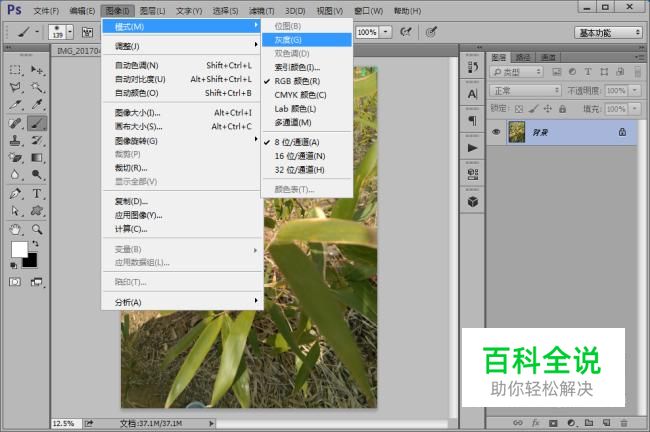Viewport: 650px width, 432px height.
Task: Hide the 背景 layer with eye icon
Action: pyautogui.click(x=497, y=131)
